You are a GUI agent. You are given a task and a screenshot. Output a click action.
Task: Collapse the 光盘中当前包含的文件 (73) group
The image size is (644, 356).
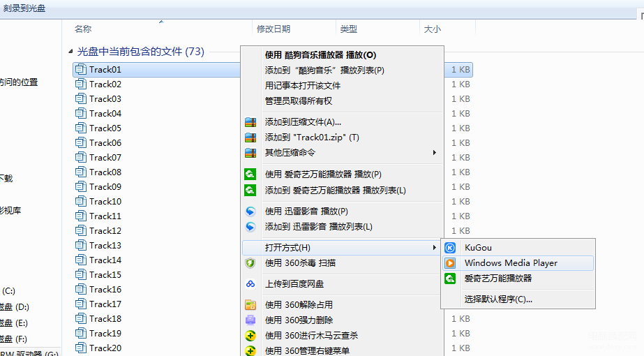[x=70, y=52]
